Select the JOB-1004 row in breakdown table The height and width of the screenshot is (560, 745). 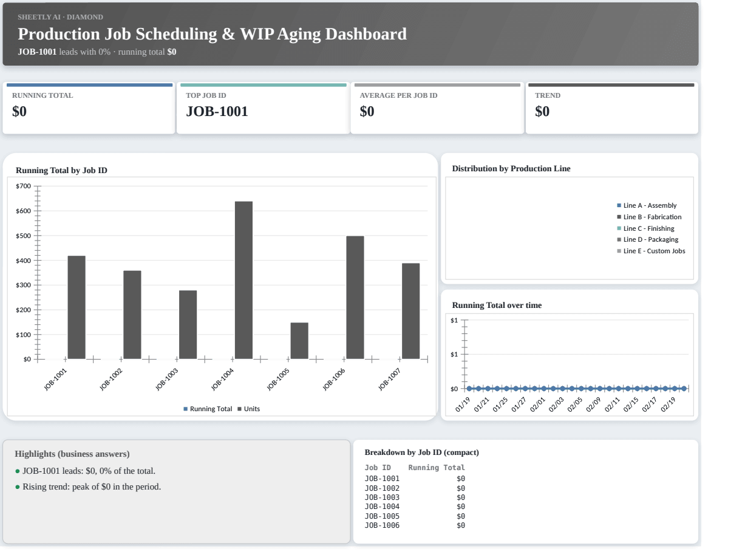click(415, 506)
